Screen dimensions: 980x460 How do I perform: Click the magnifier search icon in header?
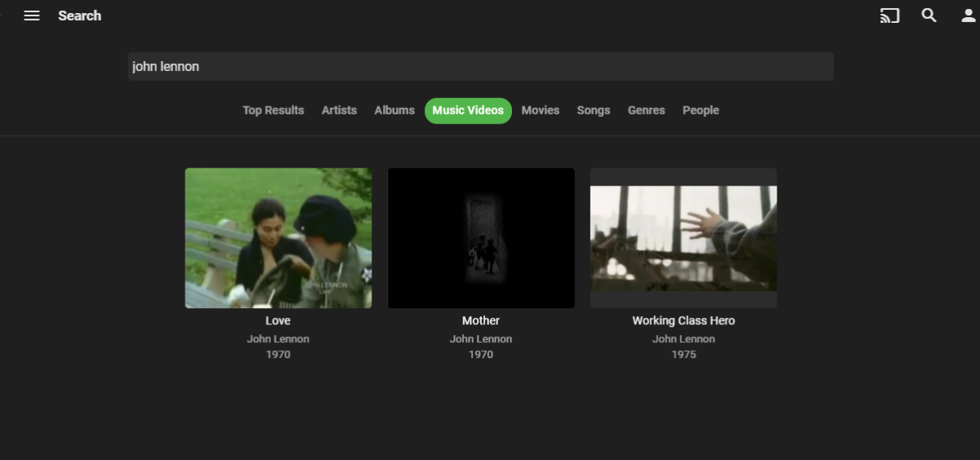[x=929, y=16]
